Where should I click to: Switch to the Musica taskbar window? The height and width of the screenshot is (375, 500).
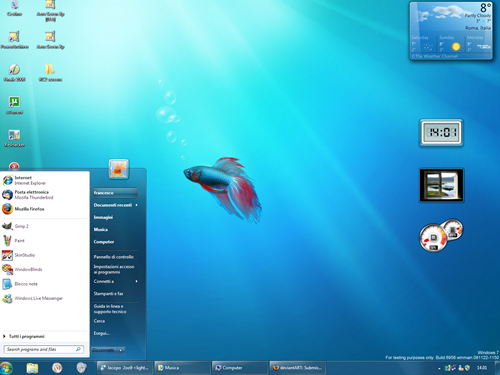click(183, 368)
